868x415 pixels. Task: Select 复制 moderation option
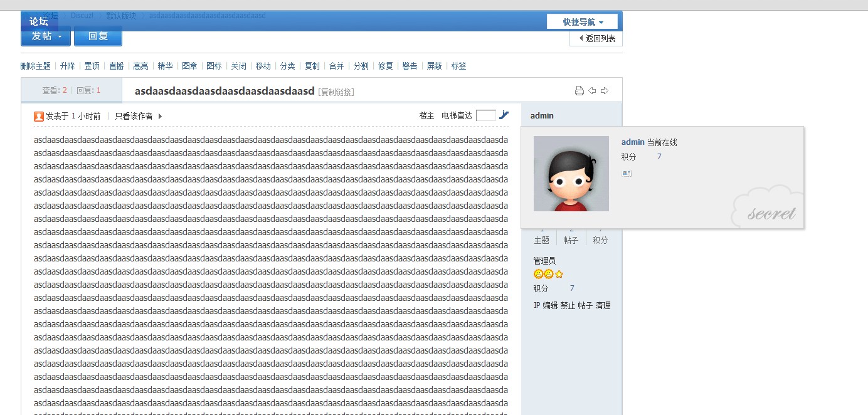(312, 66)
